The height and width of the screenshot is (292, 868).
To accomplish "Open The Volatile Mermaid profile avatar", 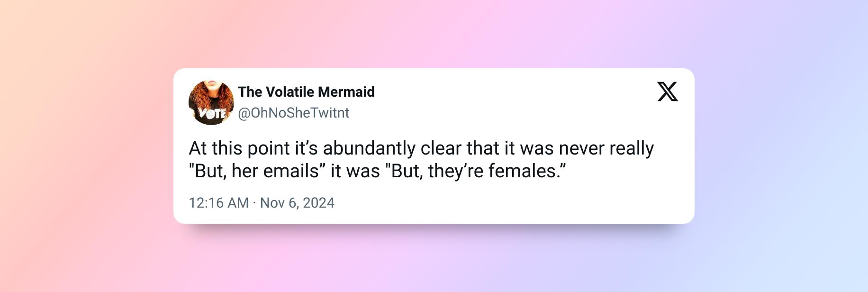I will [211, 102].
